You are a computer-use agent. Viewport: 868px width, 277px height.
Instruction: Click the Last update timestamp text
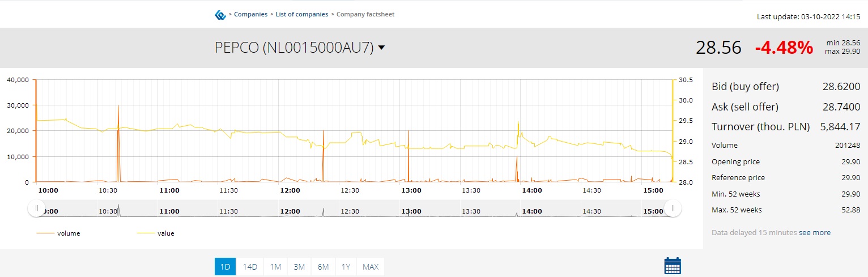click(809, 16)
